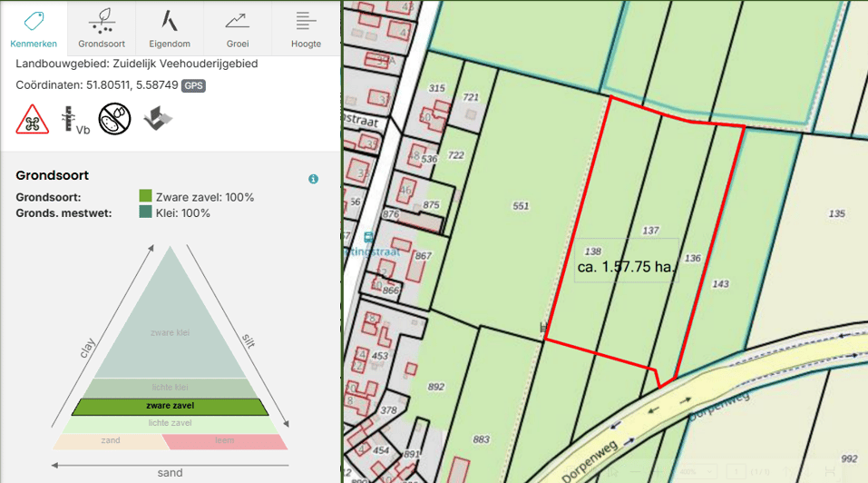The image size is (868, 483).
Task: Open the Grondsoort info icon
Action: (313, 179)
